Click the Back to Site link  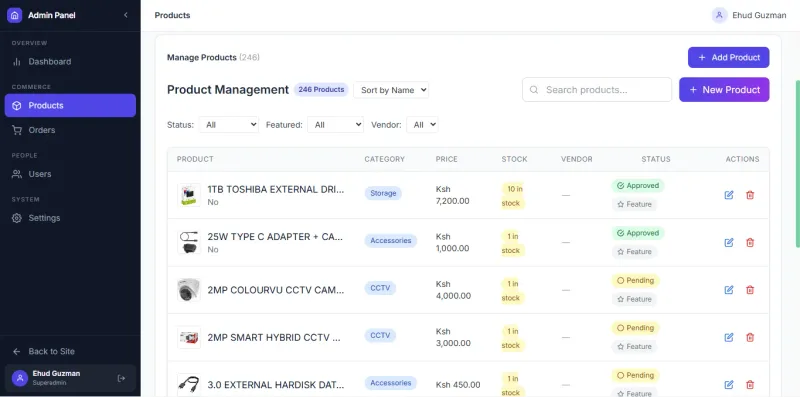click(x=70, y=351)
